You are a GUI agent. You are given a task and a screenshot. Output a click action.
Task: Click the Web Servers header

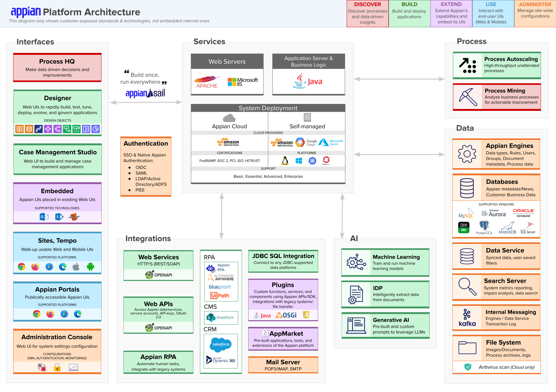click(x=227, y=61)
